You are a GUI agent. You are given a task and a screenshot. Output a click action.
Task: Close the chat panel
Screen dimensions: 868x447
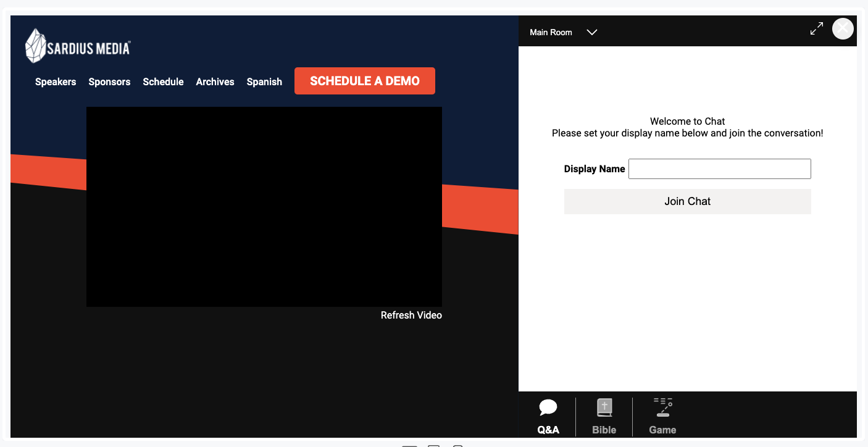tap(843, 28)
